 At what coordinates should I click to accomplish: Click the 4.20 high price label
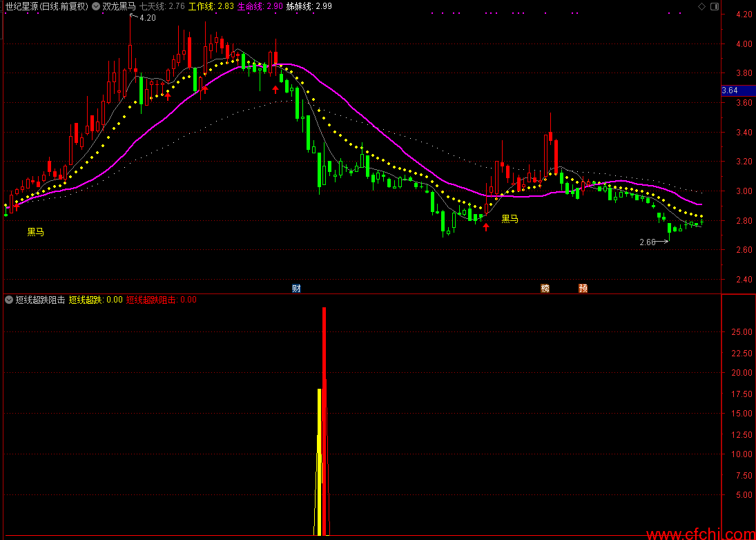[x=148, y=18]
